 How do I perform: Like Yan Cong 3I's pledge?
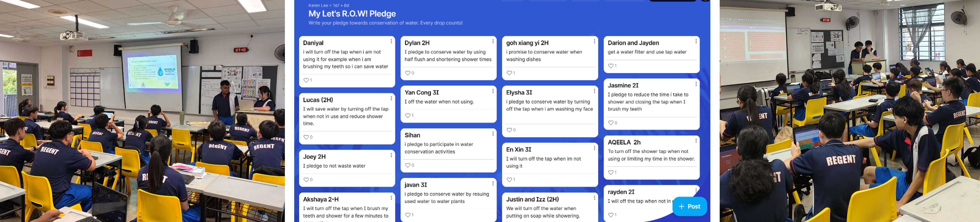point(408,115)
